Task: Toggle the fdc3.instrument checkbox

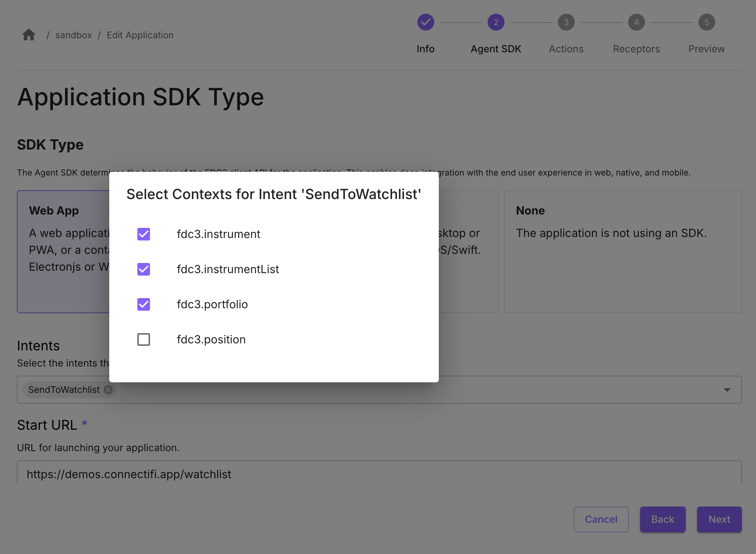Action: coord(143,233)
